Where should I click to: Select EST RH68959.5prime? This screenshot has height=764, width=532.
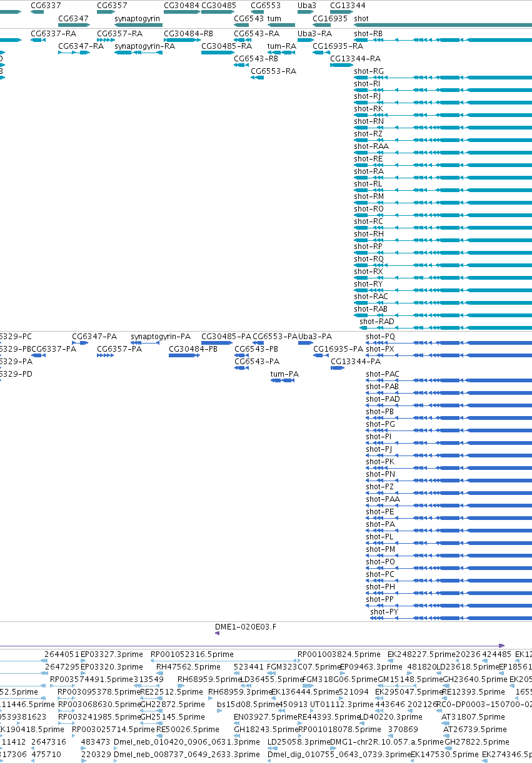click(x=209, y=680)
